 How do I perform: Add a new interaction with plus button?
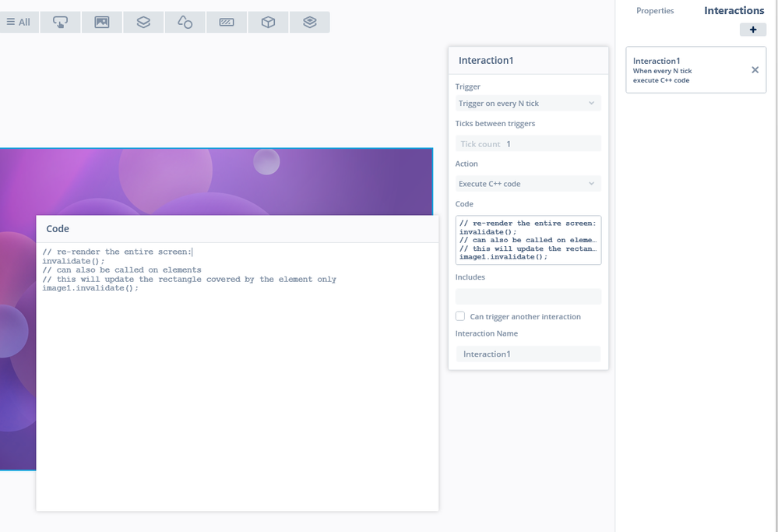click(753, 30)
